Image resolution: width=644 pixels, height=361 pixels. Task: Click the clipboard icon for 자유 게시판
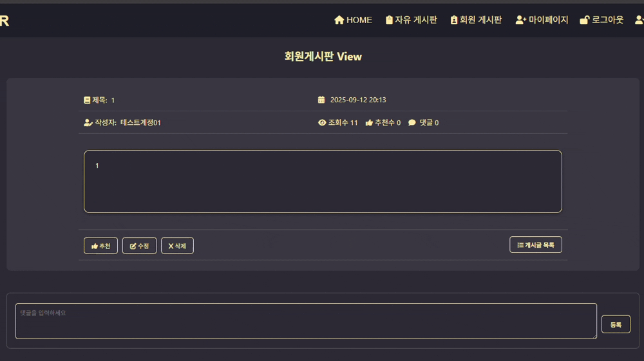point(389,20)
